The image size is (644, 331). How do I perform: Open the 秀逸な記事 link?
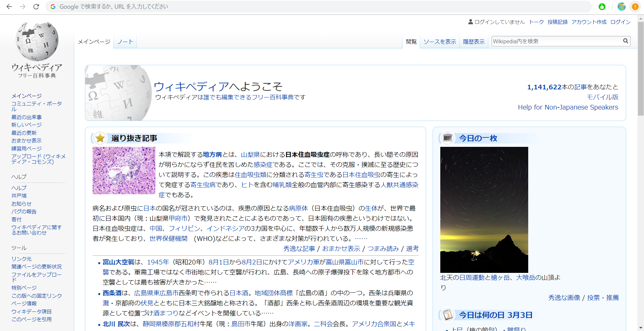[299, 249]
